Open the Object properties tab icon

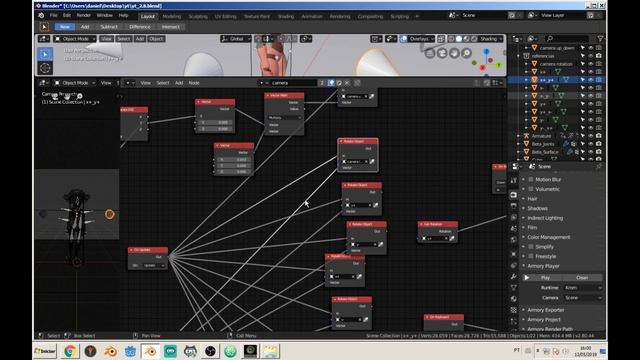tap(513, 254)
